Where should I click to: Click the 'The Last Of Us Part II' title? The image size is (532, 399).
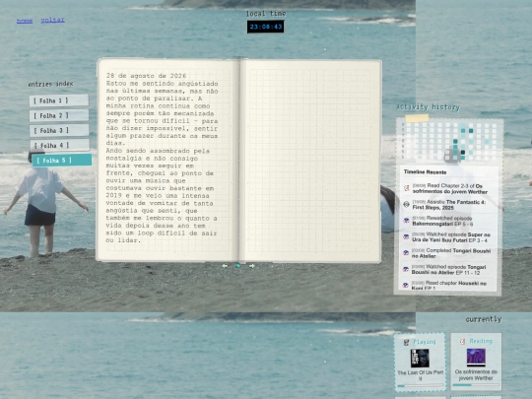(x=421, y=375)
